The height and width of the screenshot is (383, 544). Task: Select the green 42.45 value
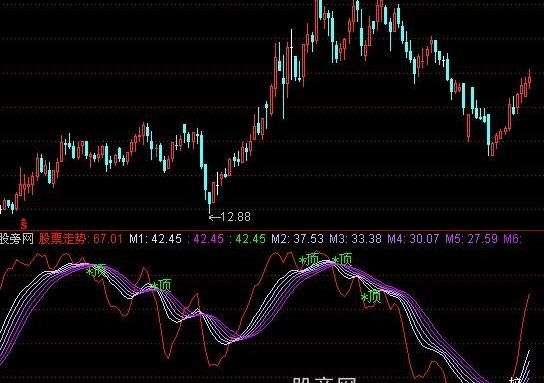[250, 239]
